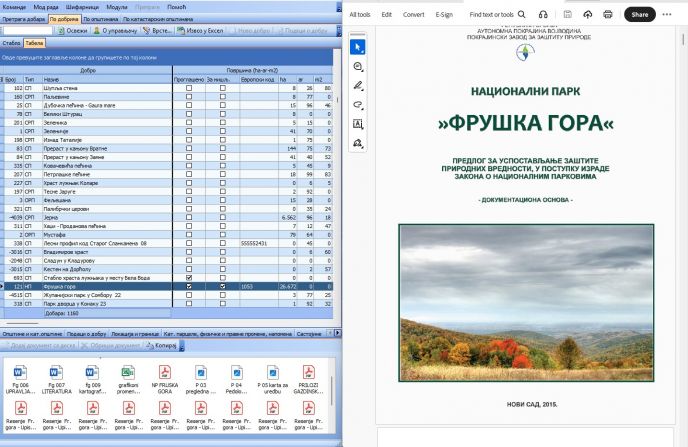
Task: Click the cloud upload icon
Action: 588,14
